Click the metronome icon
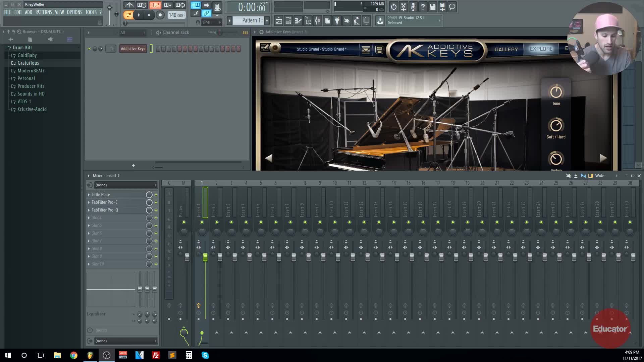This screenshot has height=362, width=644. [x=129, y=5]
